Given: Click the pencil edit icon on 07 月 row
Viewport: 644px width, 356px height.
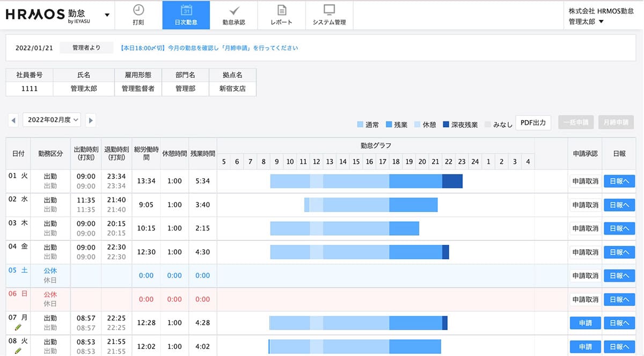Looking at the screenshot, I should point(18,327).
